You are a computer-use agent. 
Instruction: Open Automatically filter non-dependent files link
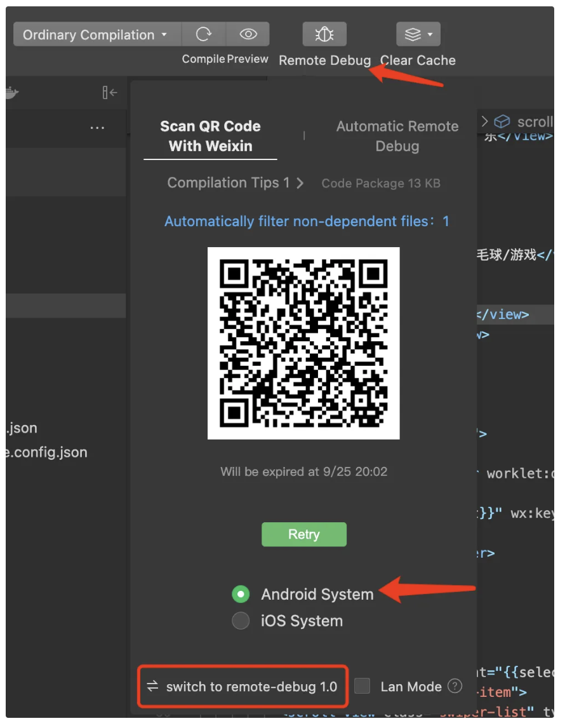click(307, 222)
